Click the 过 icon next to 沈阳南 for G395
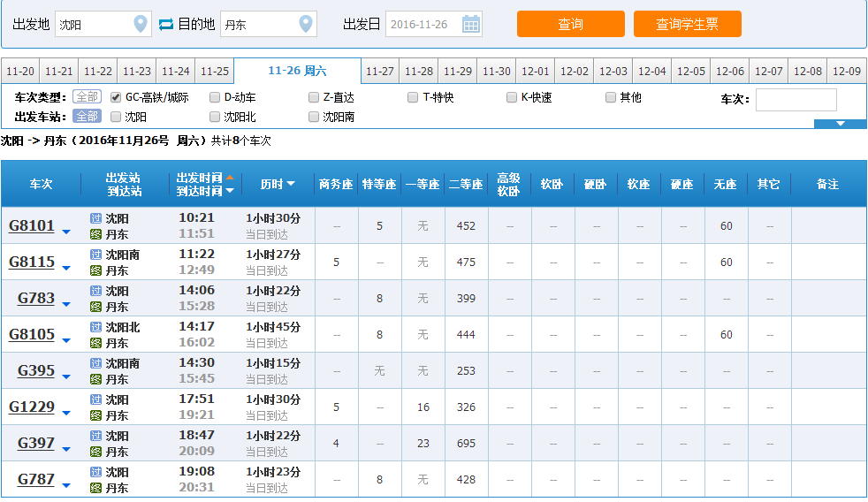 click(x=95, y=363)
